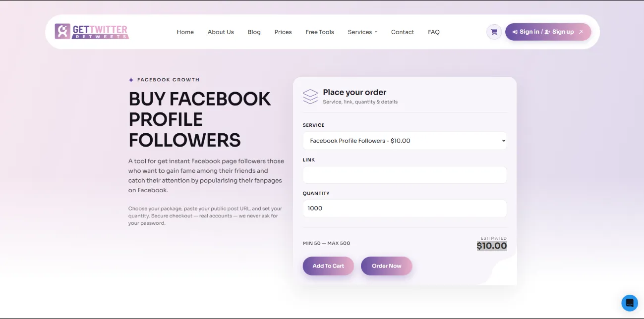Focus the Quantity input field
This screenshot has width=644, height=319.
405,209
